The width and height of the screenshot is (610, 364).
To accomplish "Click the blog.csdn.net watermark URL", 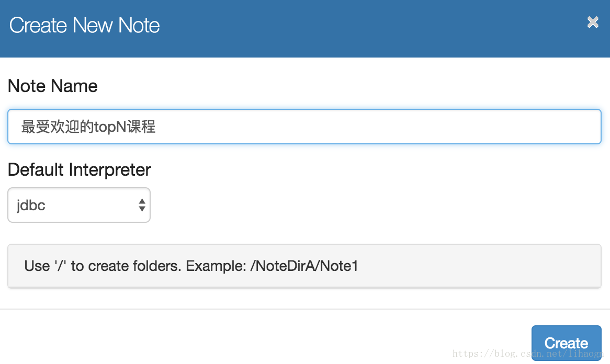I will [528, 354].
